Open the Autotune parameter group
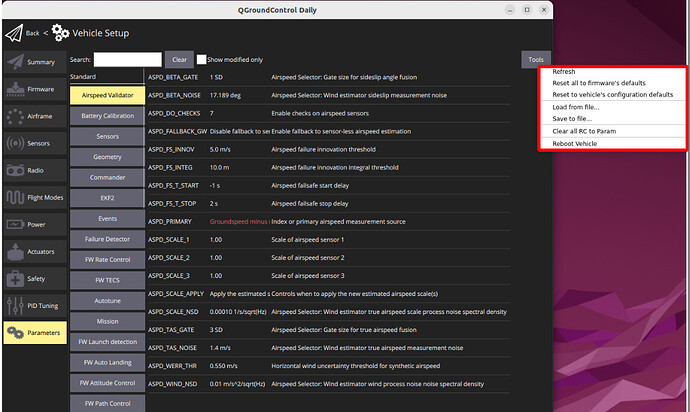Viewport: 690px width, 412px height. click(x=107, y=301)
